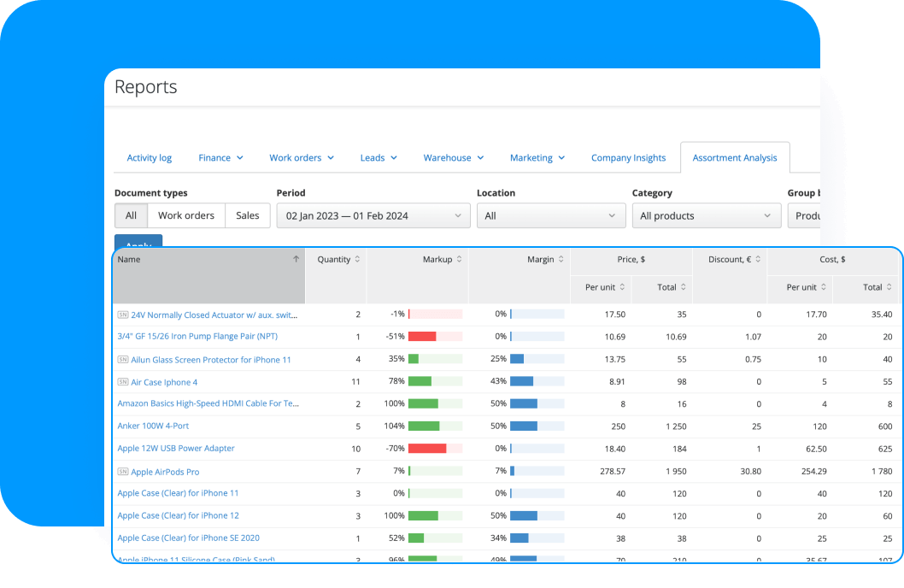Click the Quantity column sort icon
Viewport: 904px width, 588px height.
356,259
